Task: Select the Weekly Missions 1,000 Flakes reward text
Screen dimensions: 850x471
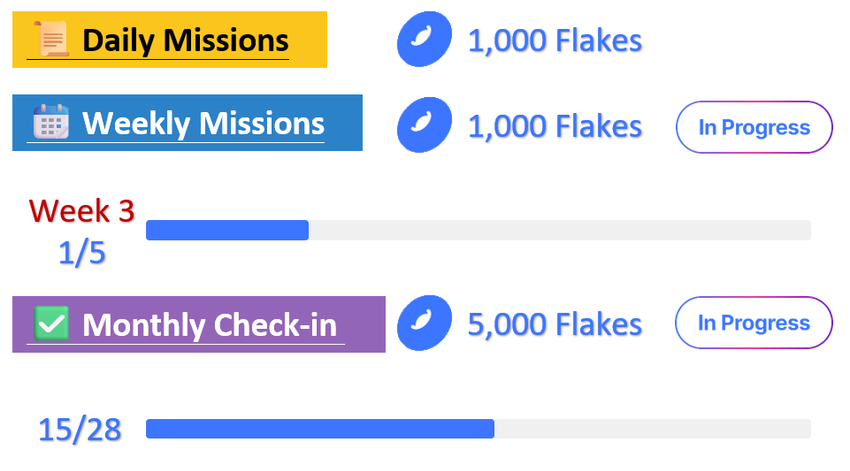Action: 554,126
